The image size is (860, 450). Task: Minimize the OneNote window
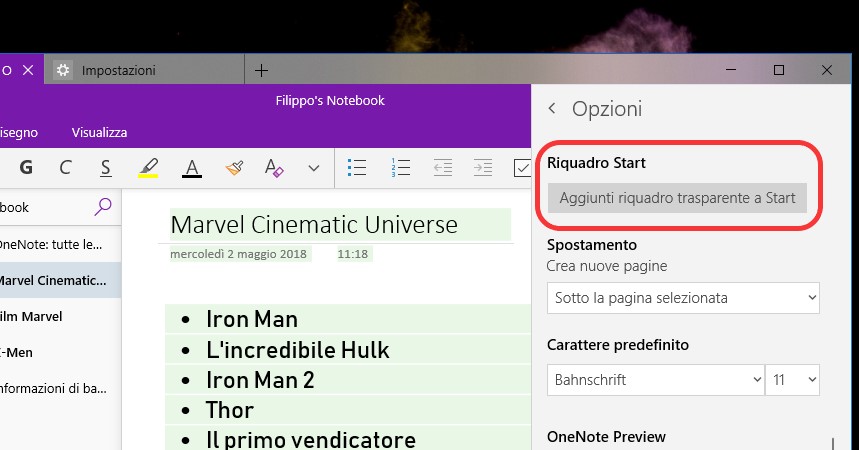pyautogui.click(x=731, y=70)
